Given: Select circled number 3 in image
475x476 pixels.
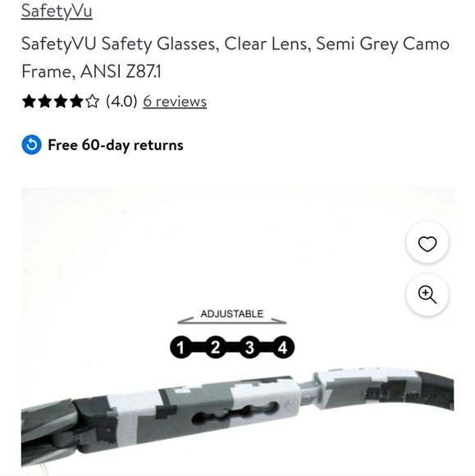Looking at the screenshot, I should coord(249,347).
